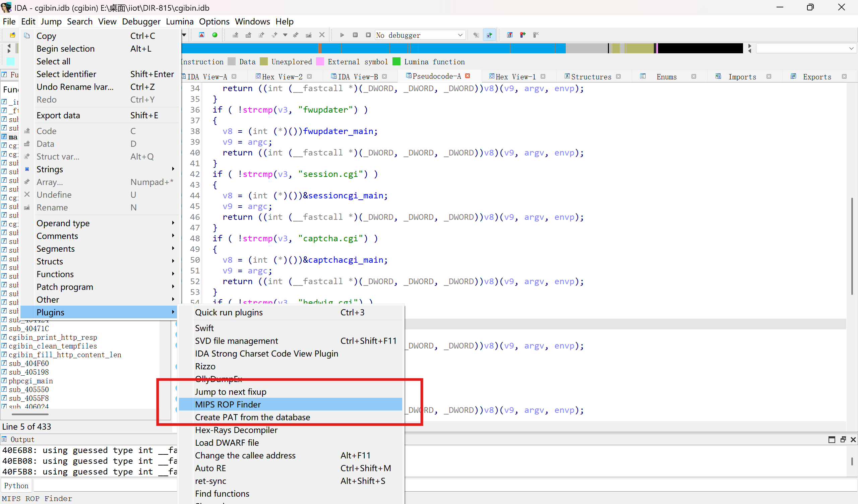Click ret-sync plugin entry
This screenshot has width=858, height=504.
[291, 481]
